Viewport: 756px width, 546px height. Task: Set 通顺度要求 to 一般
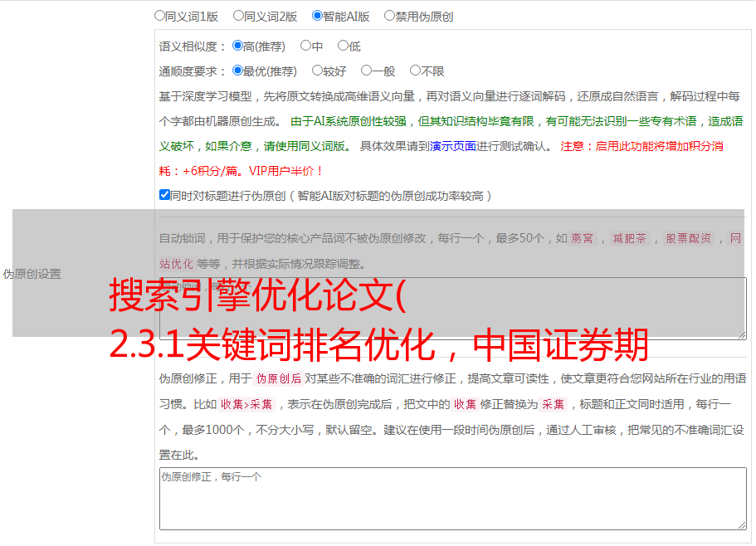tap(367, 71)
